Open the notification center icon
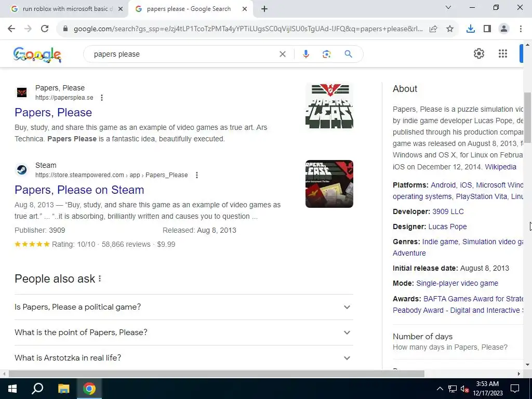532x399 pixels. coord(515,389)
